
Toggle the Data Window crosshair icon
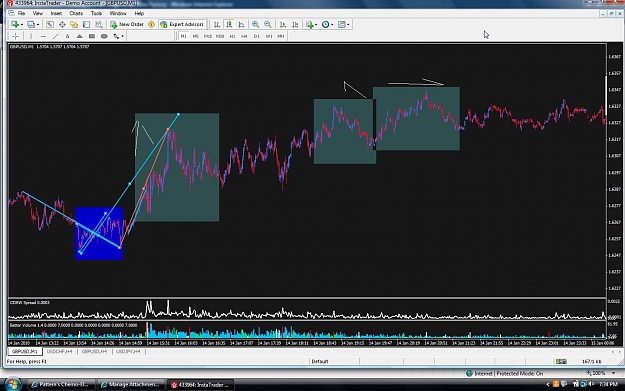(62, 24)
